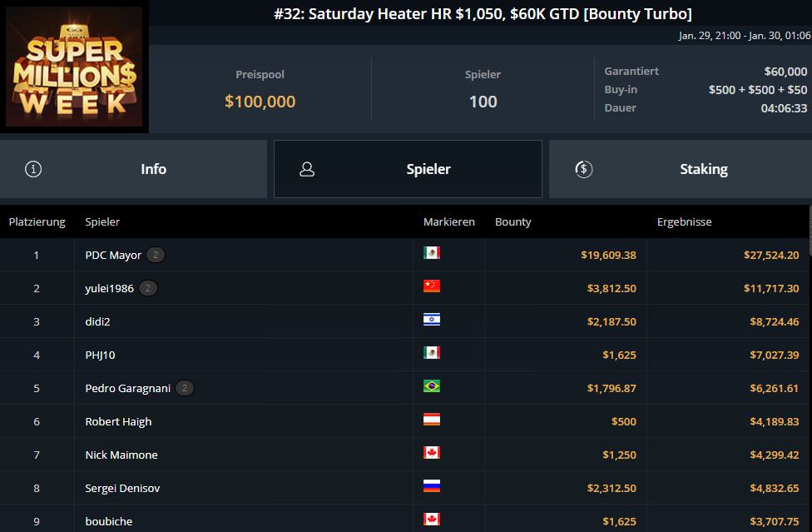Viewport: 812px width, 532px height.
Task: Click the Austria flag for Robert Haigh
Action: 431,419
